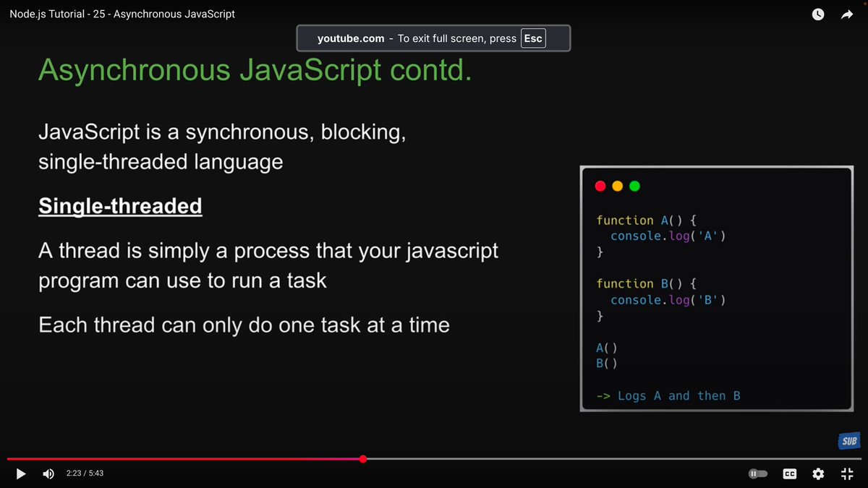The width and height of the screenshot is (868, 488).
Task: Exit full screen mode
Action: 847,474
